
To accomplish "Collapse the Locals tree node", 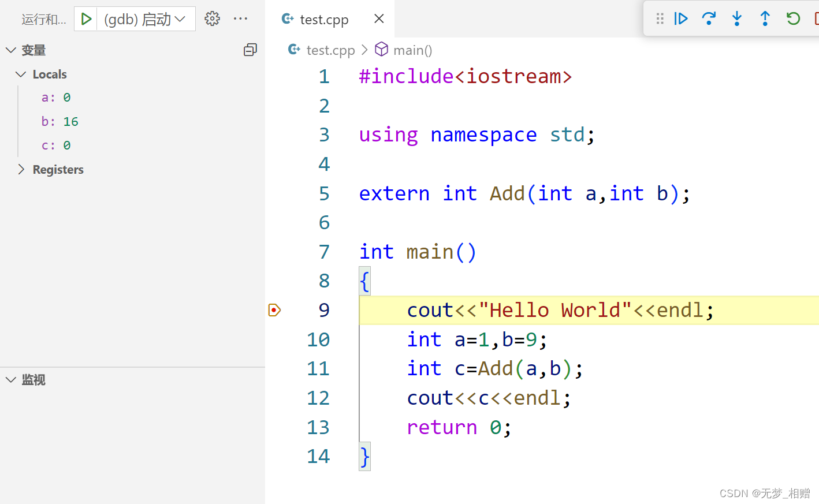I will click(21, 74).
